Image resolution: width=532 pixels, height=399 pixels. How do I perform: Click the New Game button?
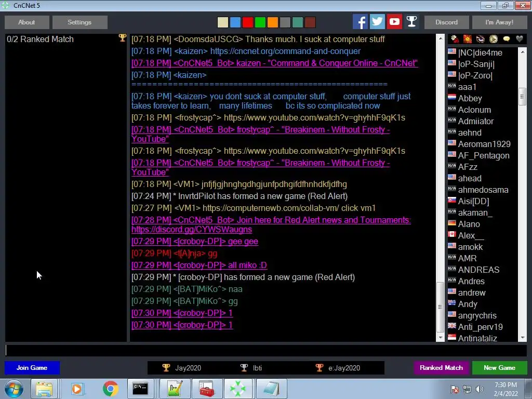click(x=499, y=368)
